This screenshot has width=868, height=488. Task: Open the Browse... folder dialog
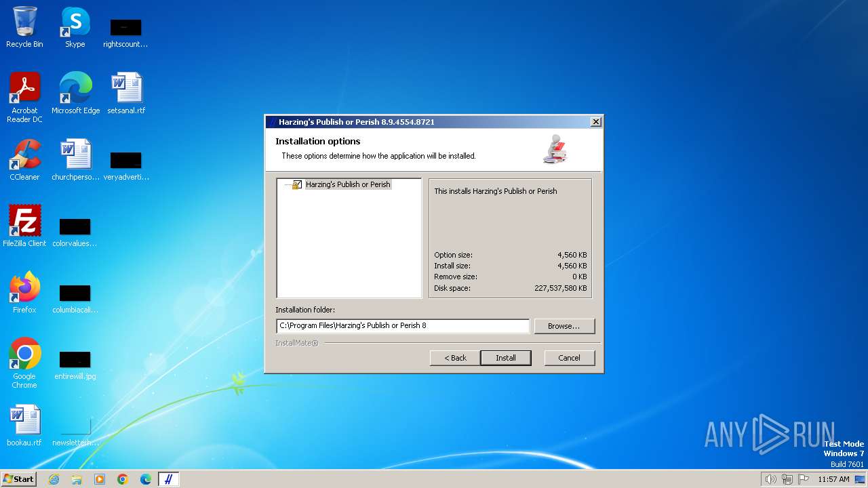pos(564,326)
